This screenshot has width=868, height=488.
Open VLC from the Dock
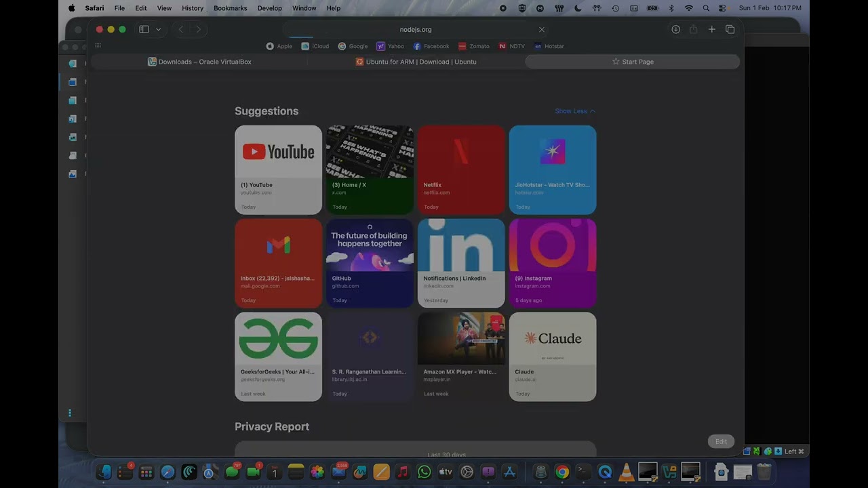point(627,472)
